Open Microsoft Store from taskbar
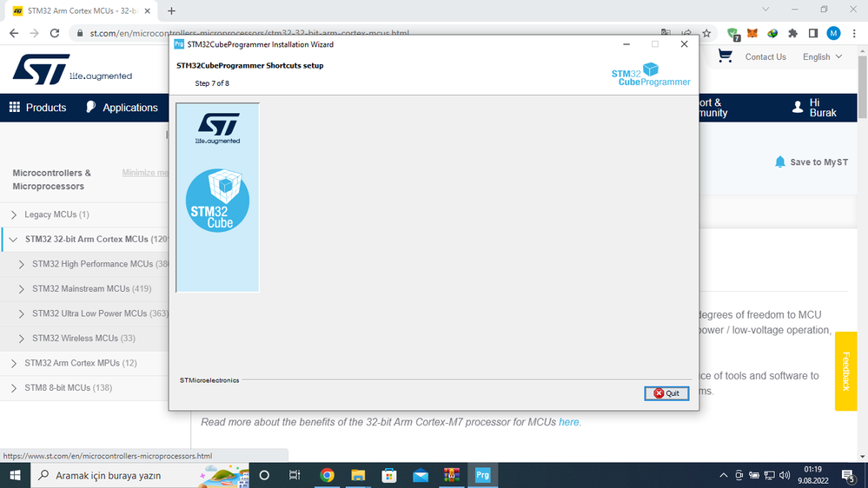This screenshot has width=868, height=488. [x=389, y=475]
